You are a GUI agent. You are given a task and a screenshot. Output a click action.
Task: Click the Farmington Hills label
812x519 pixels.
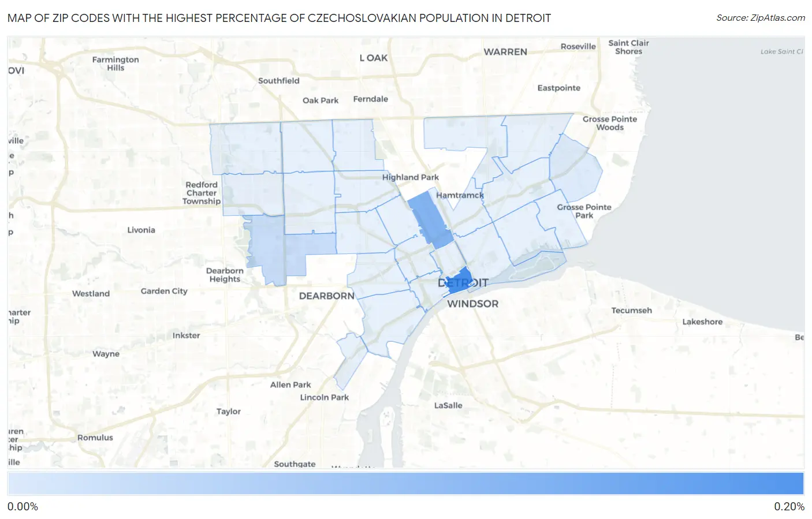click(x=116, y=64)
